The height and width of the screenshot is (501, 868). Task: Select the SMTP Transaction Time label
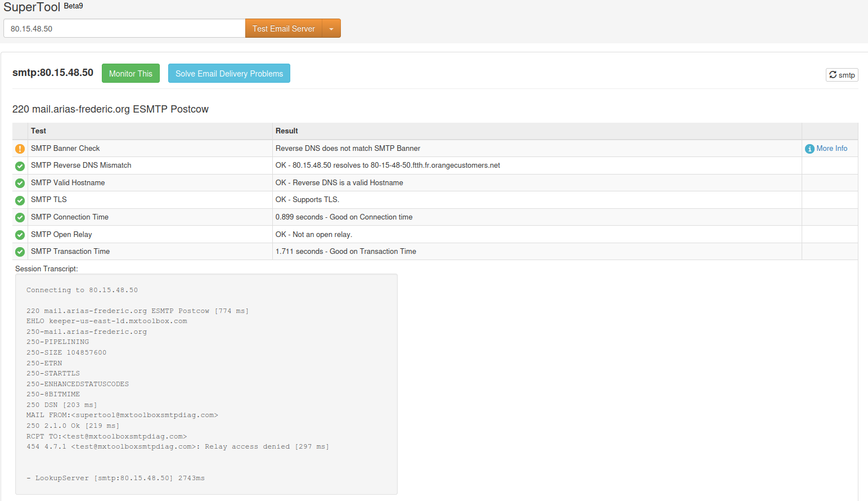[x=70, y=251]
